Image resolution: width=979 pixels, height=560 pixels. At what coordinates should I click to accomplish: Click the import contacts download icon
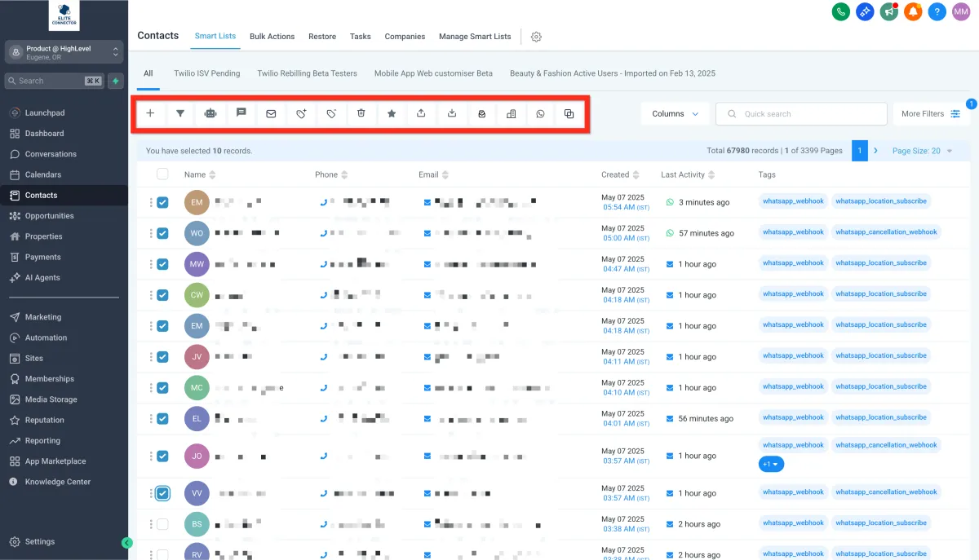pyautogui.click(x=452, y=114)
